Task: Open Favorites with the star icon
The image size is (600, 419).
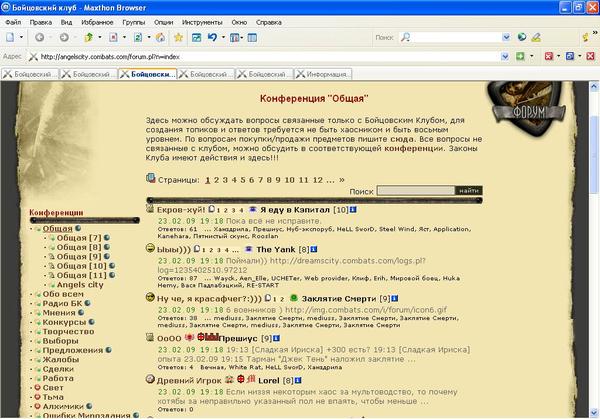Action: coord(178,37)
